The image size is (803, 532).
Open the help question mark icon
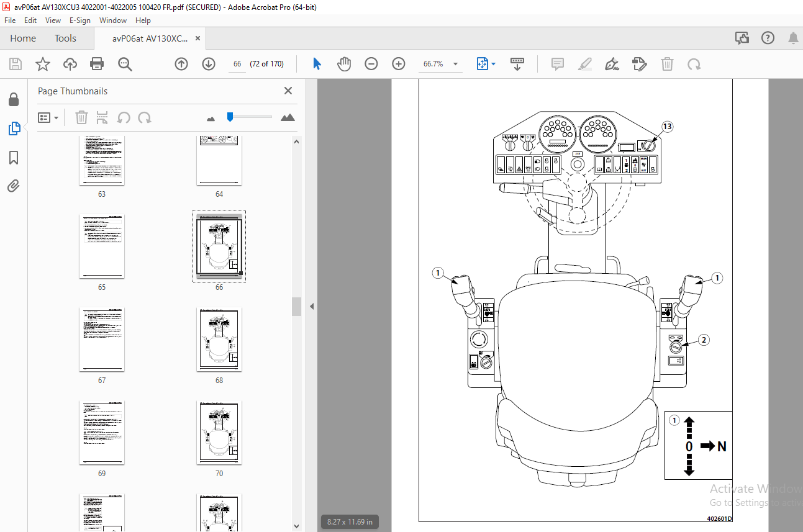point(768,38)
